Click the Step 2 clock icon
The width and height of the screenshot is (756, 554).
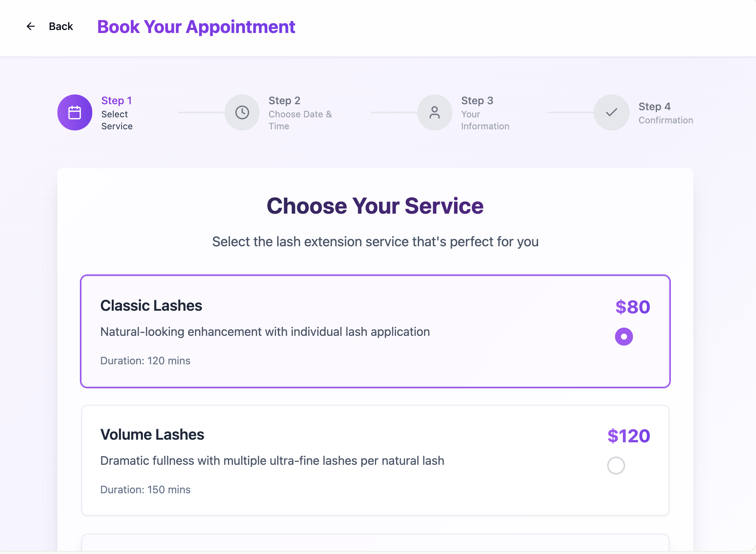point(242,112)
